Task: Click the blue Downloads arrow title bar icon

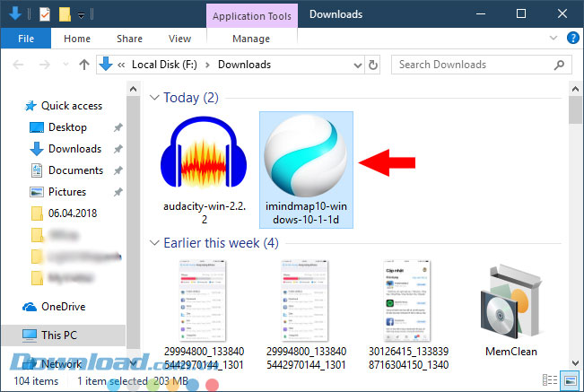Action: tap(15, 13)
